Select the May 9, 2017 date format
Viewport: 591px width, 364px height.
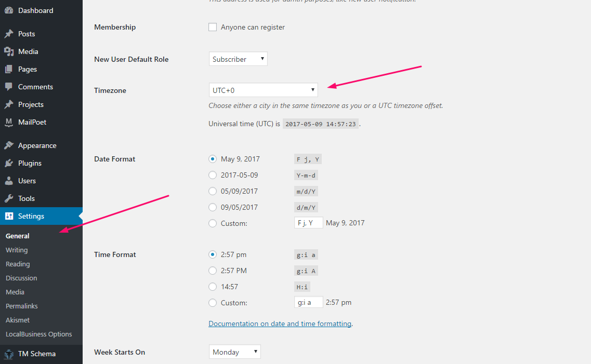tap(213, 159)
